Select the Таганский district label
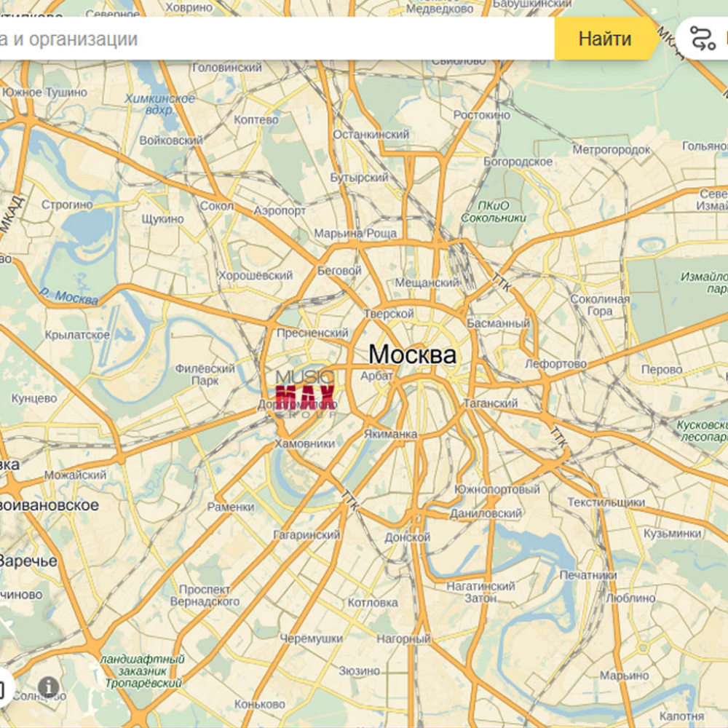This screenshot has height=728, width=728. (x=490, y=403)
